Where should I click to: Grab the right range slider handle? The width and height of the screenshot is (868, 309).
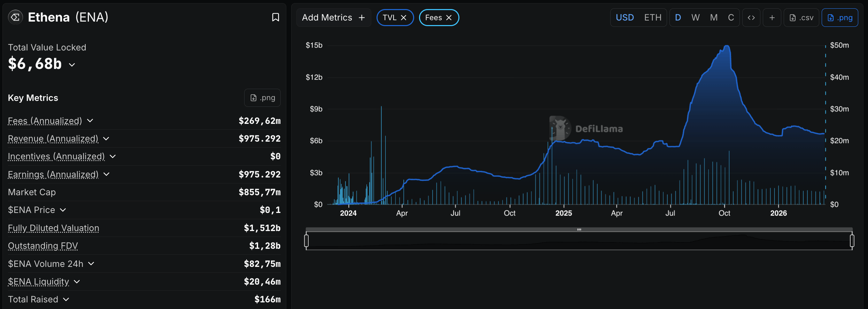tap(852, 240)
